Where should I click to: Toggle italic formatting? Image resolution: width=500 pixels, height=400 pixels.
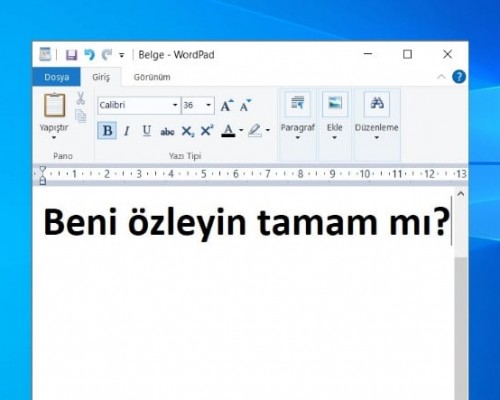(x=126, y=131)
